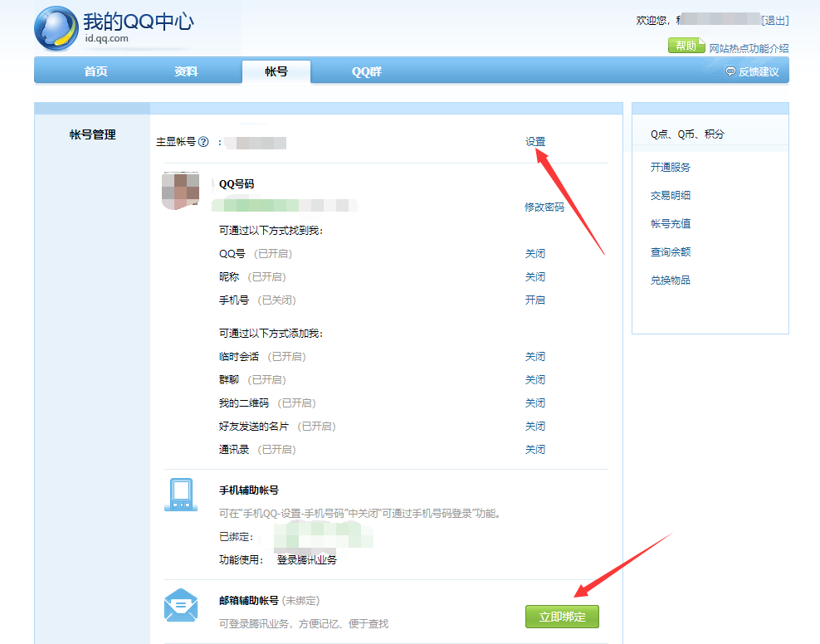
Task: Click the 我的QQ中心 title text
Action: [139, 22]
